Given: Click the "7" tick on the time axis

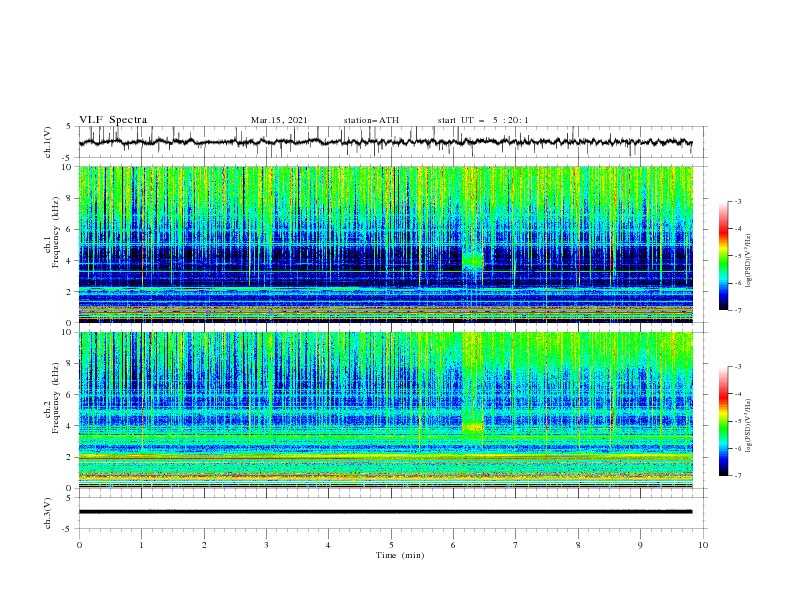Looking at the screenshot, I should pyautogui.click(x=516, y=545).
